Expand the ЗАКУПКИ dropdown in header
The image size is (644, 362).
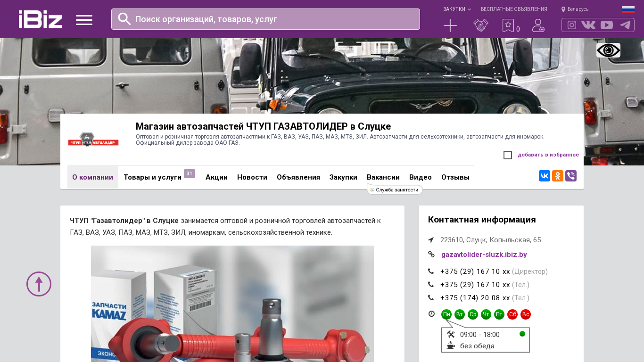pyautogui.click(x=457, y=9)
